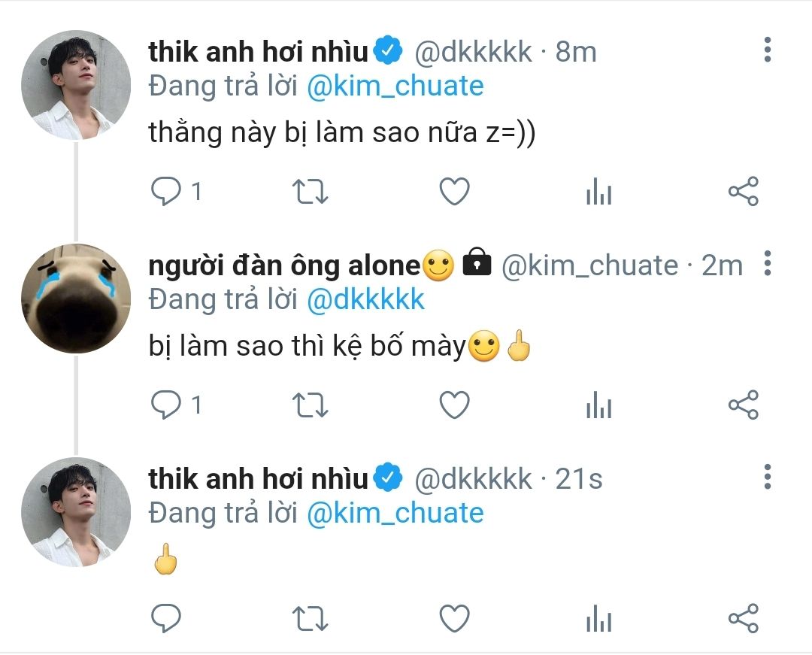Share the tweet posted 2m ago
This screenshot has height=655, width=812.
pos(744,405)
